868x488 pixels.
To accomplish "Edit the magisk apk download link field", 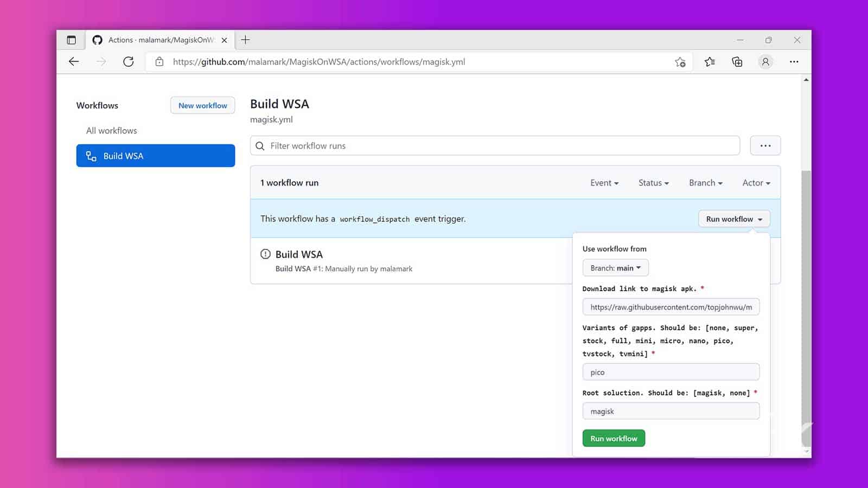I will [x=671, y=307].
